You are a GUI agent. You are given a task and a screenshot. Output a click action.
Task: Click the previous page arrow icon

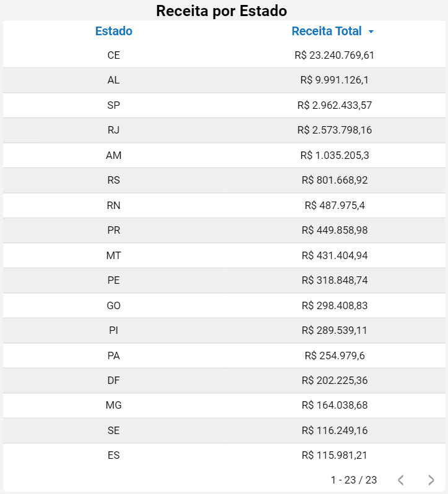(x=401, y=480)
